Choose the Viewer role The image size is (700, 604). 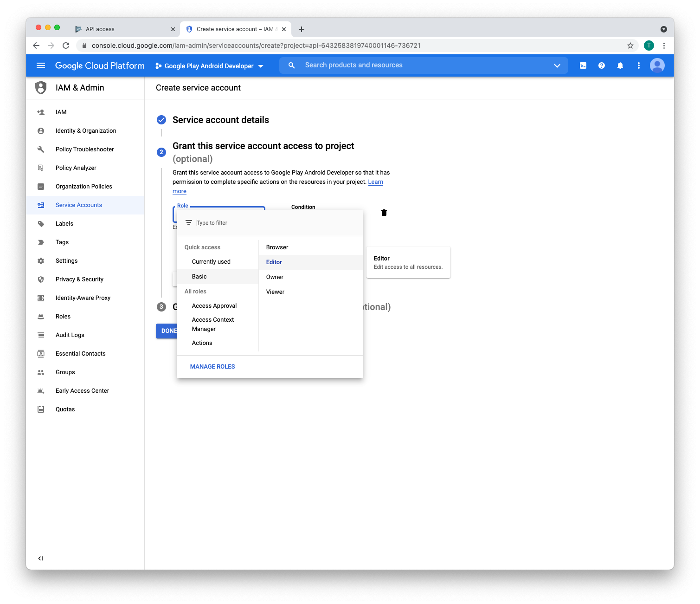click(311, 292)
